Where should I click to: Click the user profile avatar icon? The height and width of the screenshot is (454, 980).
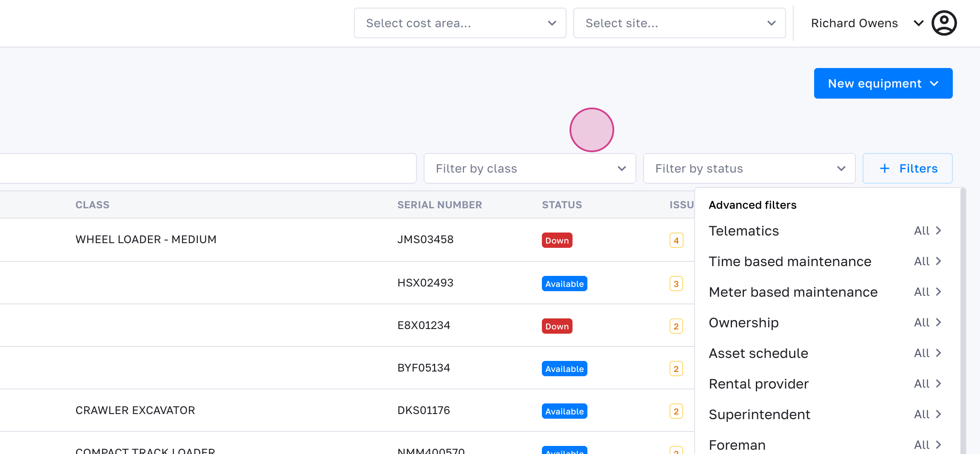coord(944,23)
